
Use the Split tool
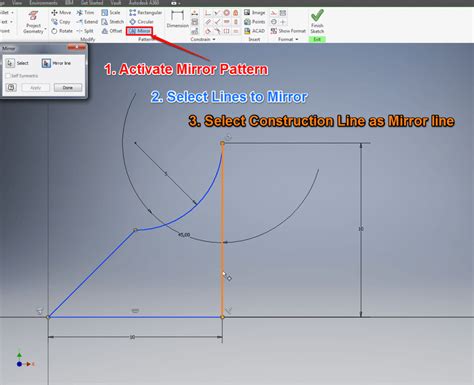tap(85, 31)
